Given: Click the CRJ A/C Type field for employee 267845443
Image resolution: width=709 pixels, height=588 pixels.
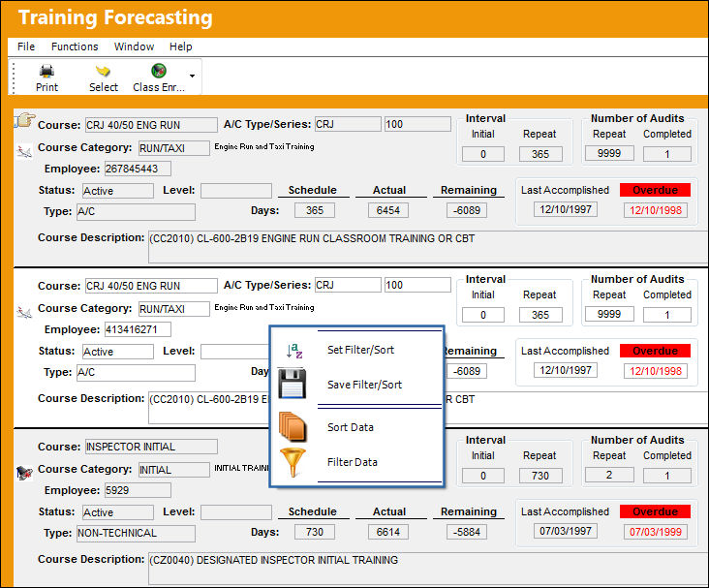Looking at the screenshot, I should click(x=348, y=124).
